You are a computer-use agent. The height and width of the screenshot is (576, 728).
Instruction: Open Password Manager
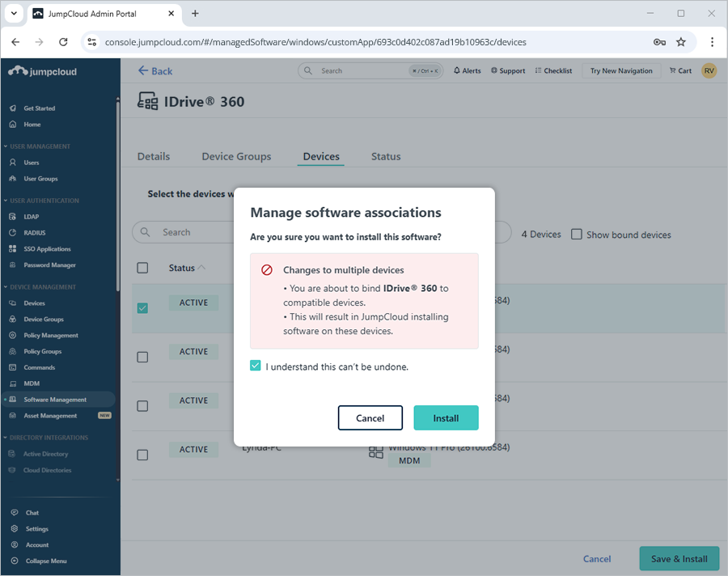[49, 265]
